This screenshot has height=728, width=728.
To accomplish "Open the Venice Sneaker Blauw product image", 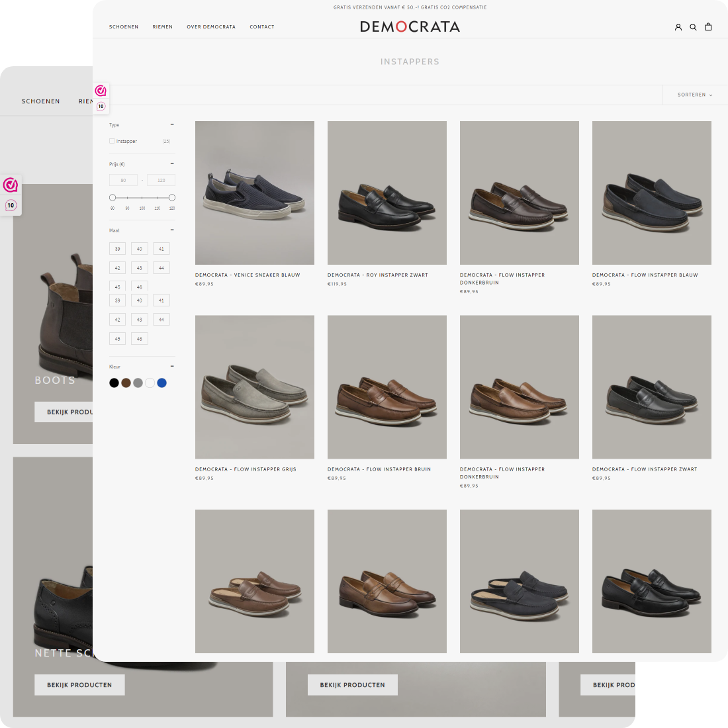I will coord(254,193).
